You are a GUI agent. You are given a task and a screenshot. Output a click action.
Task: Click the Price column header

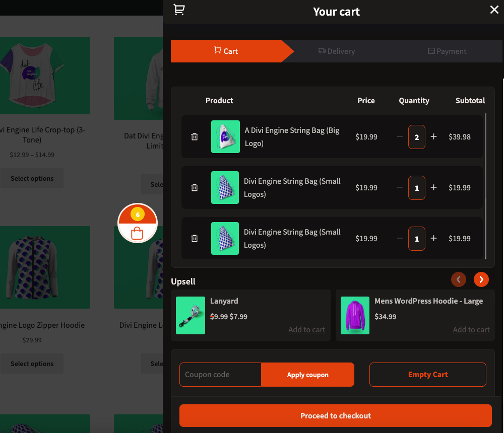tap(366, 101)
